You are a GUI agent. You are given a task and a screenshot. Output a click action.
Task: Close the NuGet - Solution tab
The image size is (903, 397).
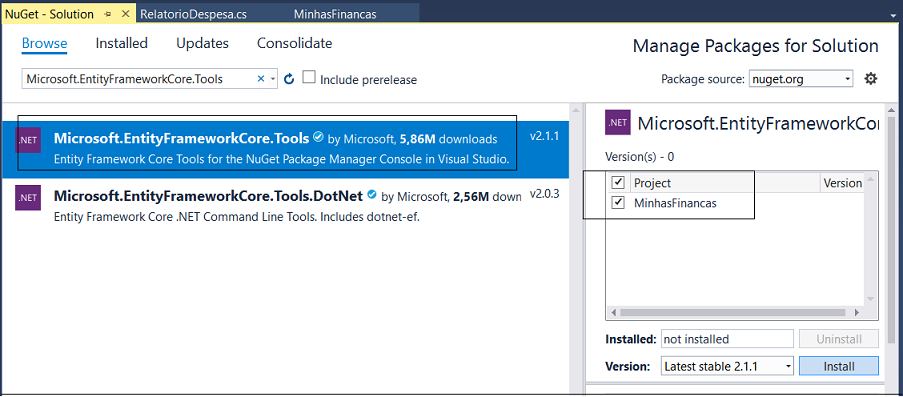tap(126, 14)
